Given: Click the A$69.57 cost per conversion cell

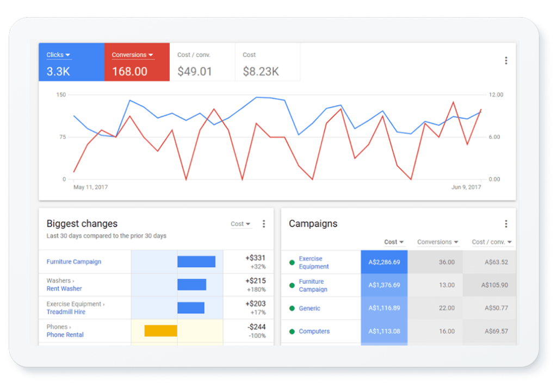Looking at the screenshot, I should (x=489, y=331).
